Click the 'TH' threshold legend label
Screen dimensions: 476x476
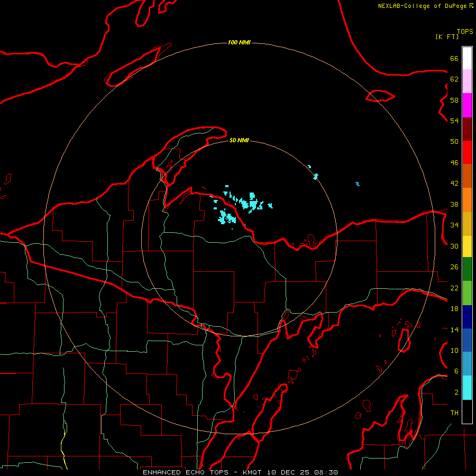(454, 413)
